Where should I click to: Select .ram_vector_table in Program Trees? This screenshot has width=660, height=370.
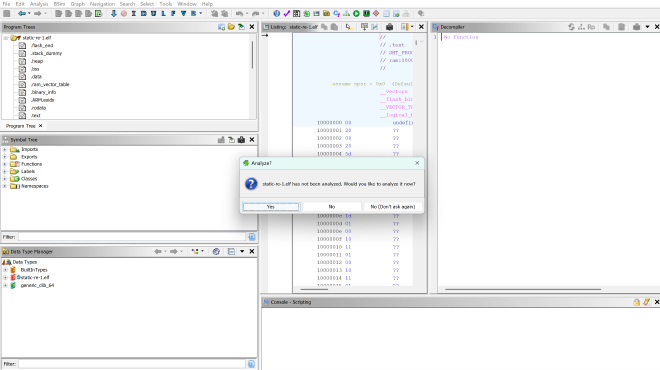[x=50, y=85]
